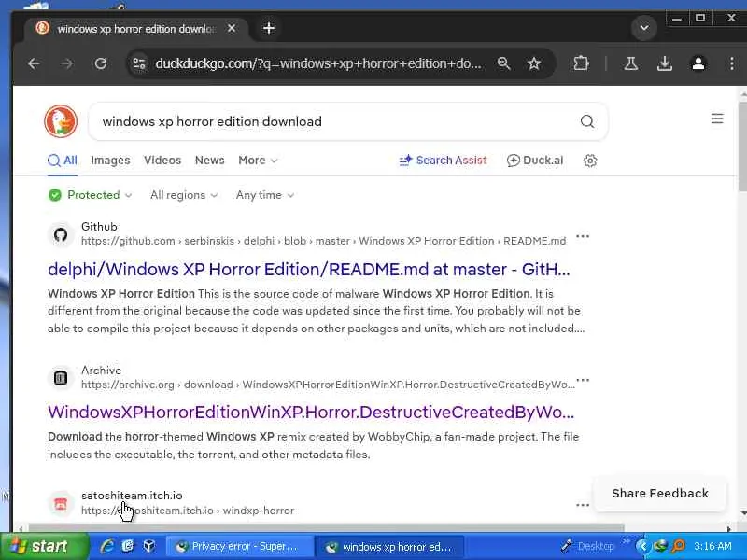Viewport: 747px width, 560px height.
Task: Click the scrollbar down arrow
Action: [x=742, y=513]
